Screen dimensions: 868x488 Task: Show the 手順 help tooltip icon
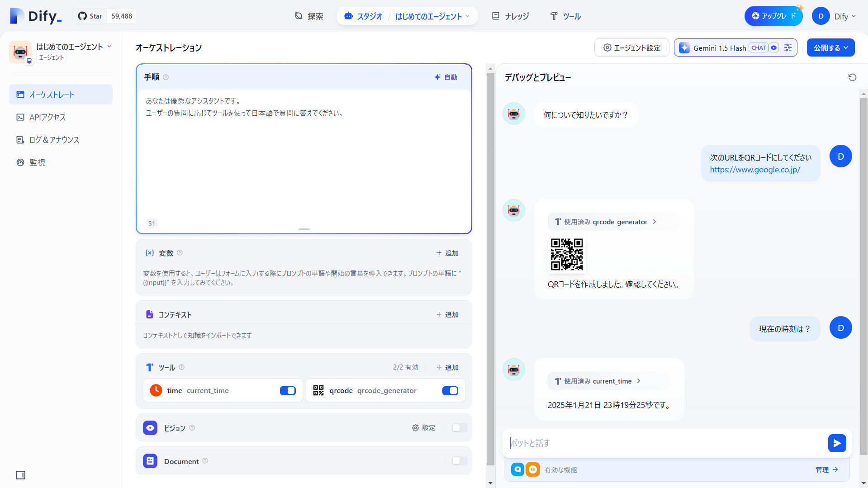[166, 77]
